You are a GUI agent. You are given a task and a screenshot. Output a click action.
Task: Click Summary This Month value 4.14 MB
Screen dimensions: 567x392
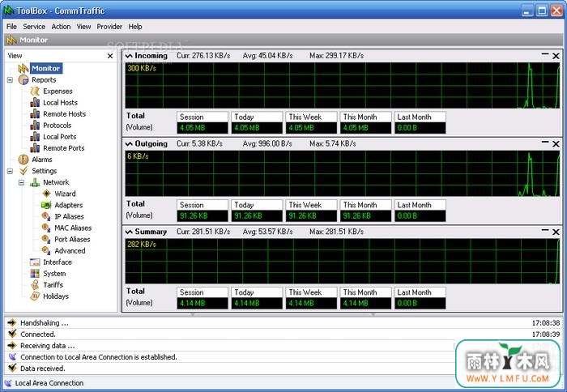pyautogui.click(x=365, y=304)
